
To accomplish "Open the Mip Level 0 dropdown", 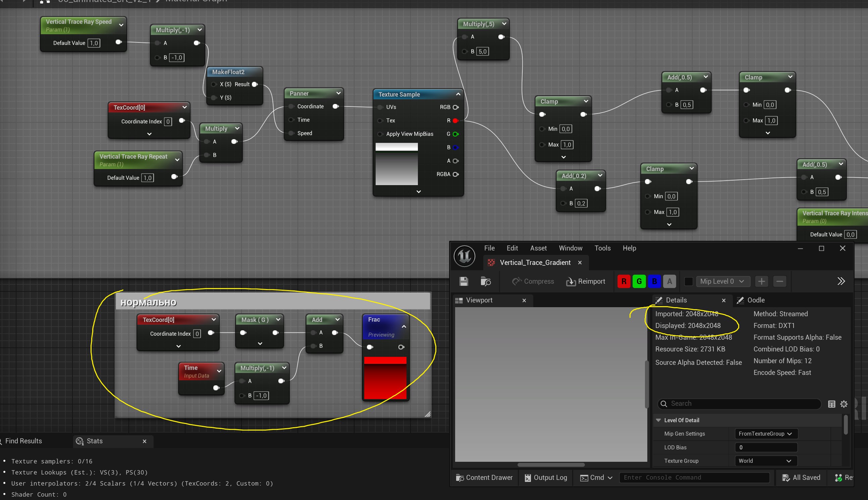I will 722,281.
